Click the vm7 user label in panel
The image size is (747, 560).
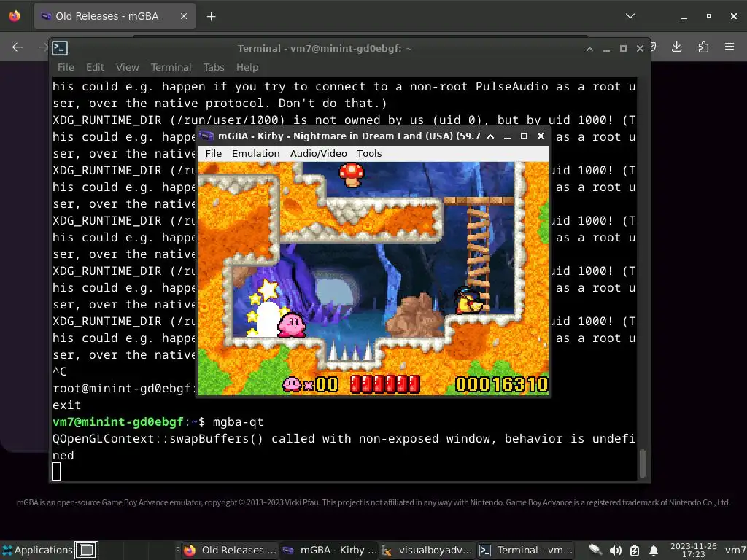735,550
